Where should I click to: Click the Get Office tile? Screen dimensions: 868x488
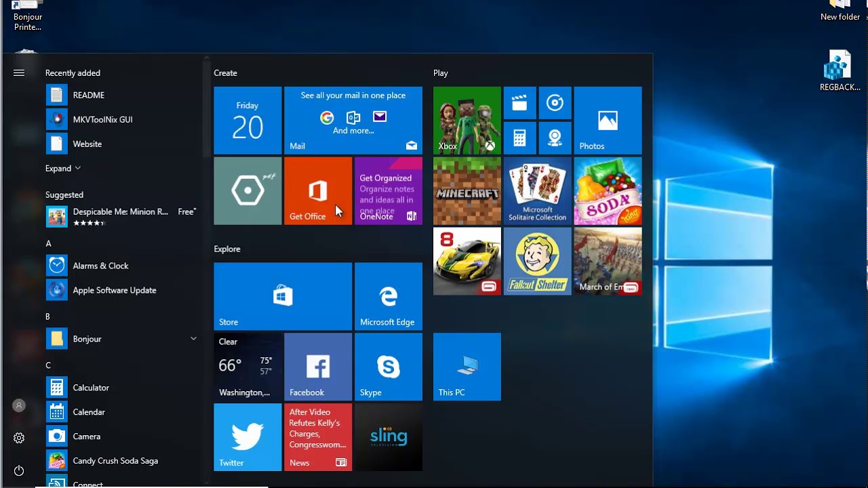tap(318, 191)
